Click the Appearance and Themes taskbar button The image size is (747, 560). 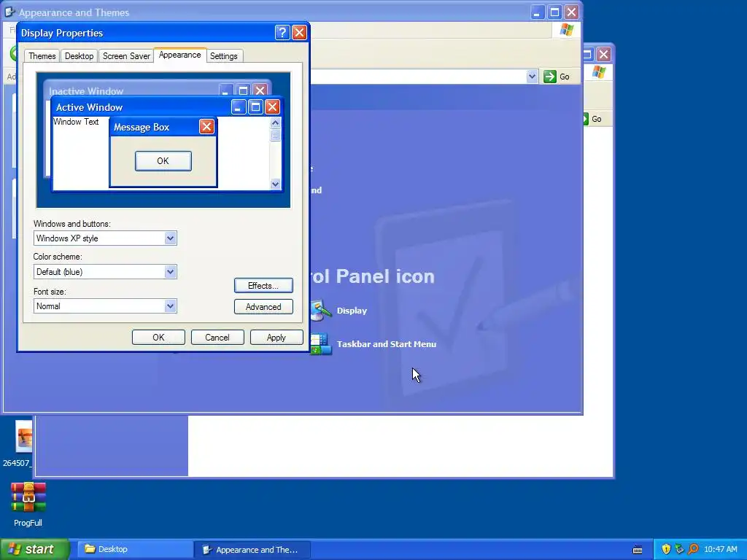pos(252,550)
